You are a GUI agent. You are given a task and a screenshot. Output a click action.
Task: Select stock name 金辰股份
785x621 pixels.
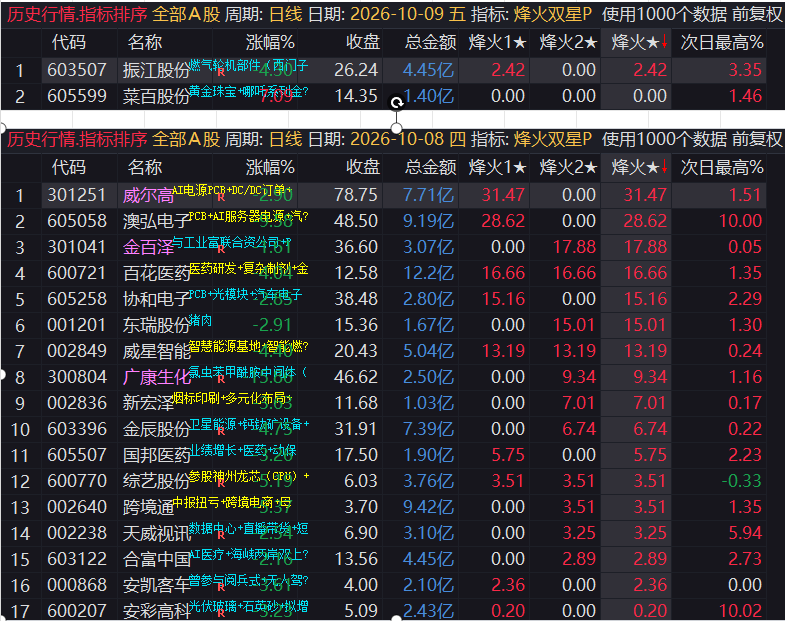point(156,430)
